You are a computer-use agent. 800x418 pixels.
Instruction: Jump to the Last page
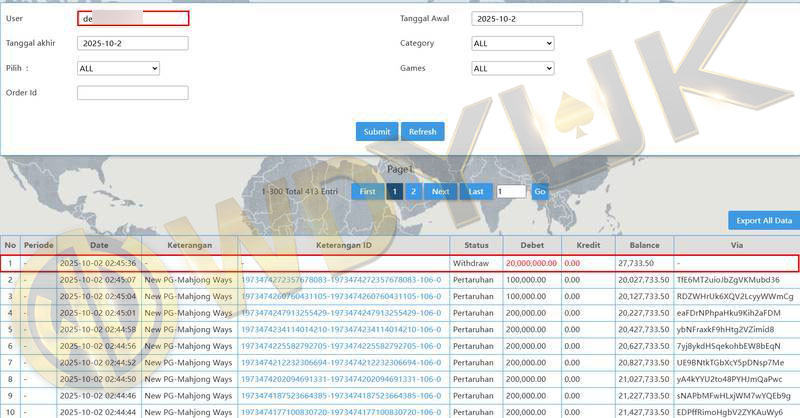[x=476, y=191]
